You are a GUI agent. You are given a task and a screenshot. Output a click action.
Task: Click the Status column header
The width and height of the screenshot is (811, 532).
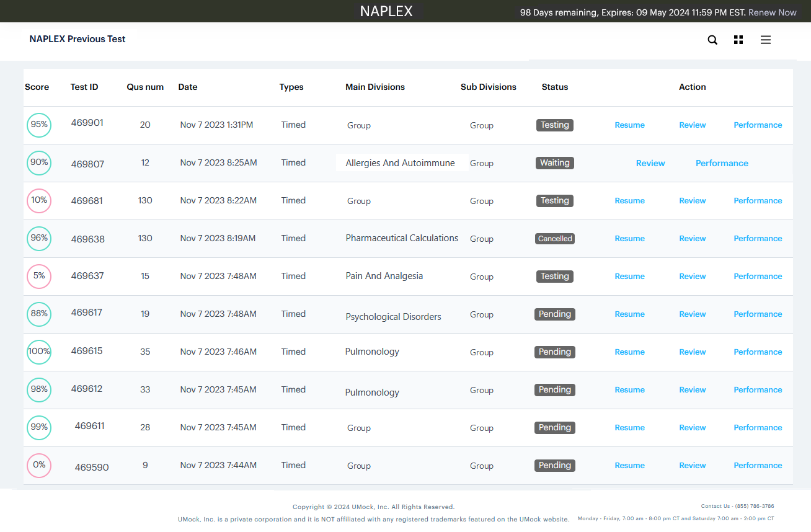point(555,87)
